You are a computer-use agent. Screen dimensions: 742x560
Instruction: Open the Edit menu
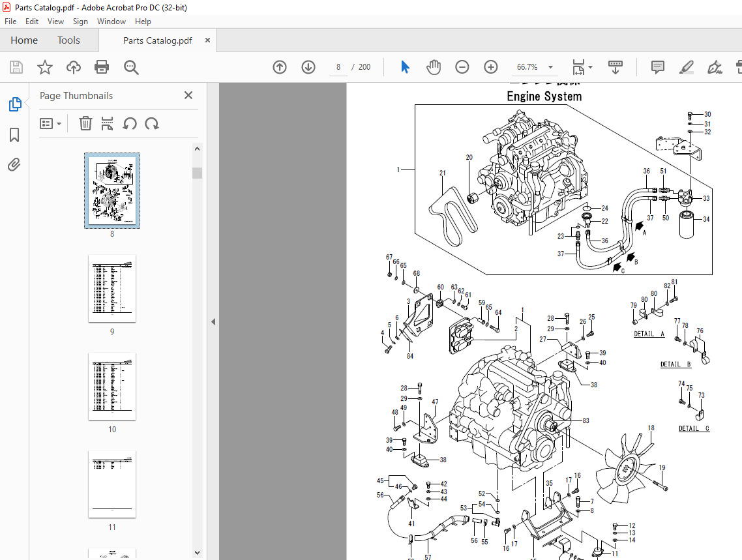[x=32, y=22]
